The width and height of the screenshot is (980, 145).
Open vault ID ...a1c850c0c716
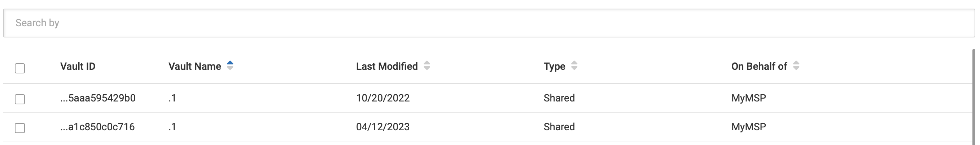pyautogui.click(x=97, y=127)
